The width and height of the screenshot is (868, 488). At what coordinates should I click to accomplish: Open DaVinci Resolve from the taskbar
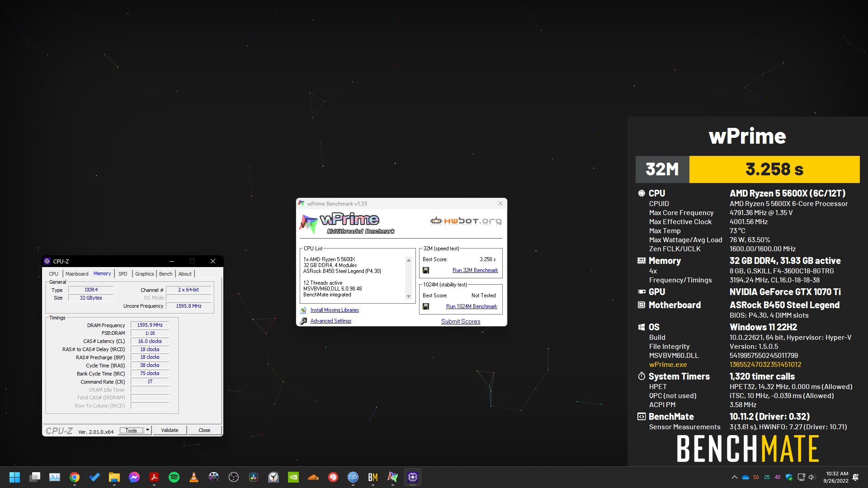[254, 477]
